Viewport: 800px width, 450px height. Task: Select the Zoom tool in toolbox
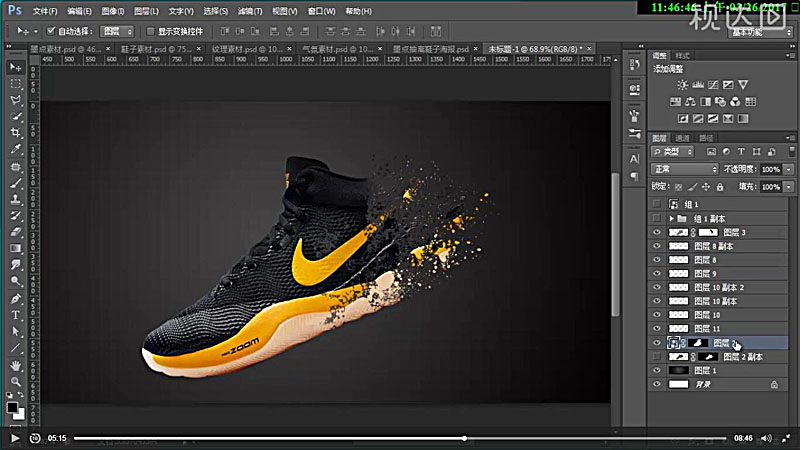(x=16, y=382)
